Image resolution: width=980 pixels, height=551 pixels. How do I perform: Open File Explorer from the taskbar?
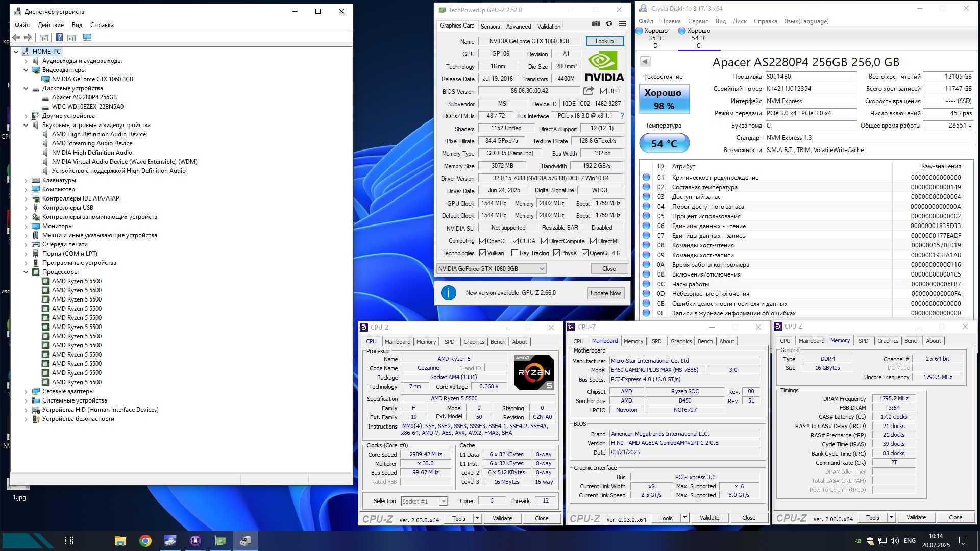[x=120, y=541]
